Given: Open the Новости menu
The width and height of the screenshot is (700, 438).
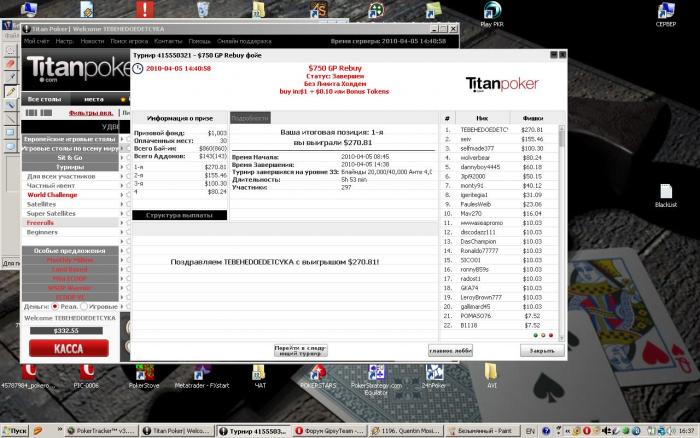Looking at the screenshot, I should pos(92,41).
